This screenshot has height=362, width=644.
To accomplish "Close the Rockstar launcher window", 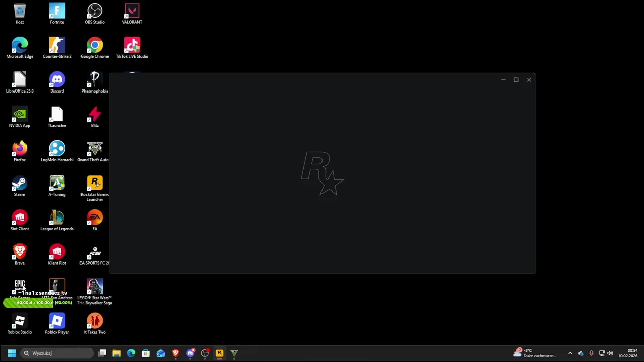I will 529,80.
